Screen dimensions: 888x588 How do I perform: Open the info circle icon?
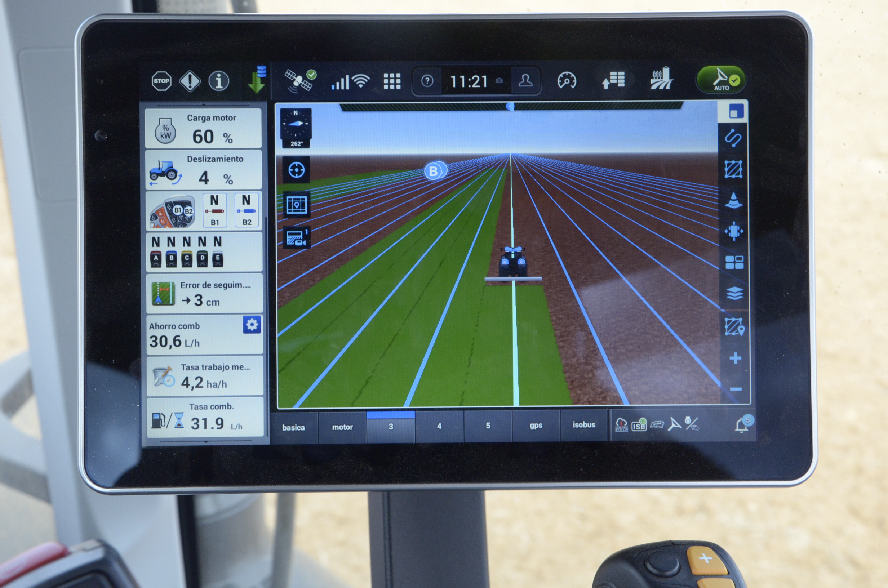point(219,81)
